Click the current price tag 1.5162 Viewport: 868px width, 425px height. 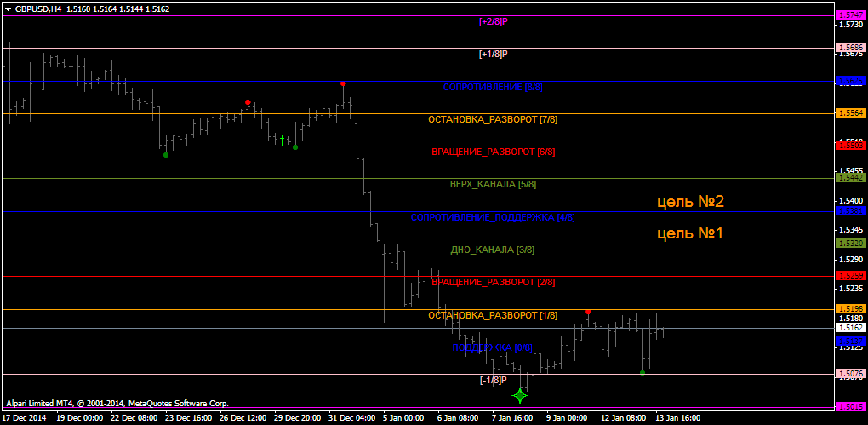850,328
